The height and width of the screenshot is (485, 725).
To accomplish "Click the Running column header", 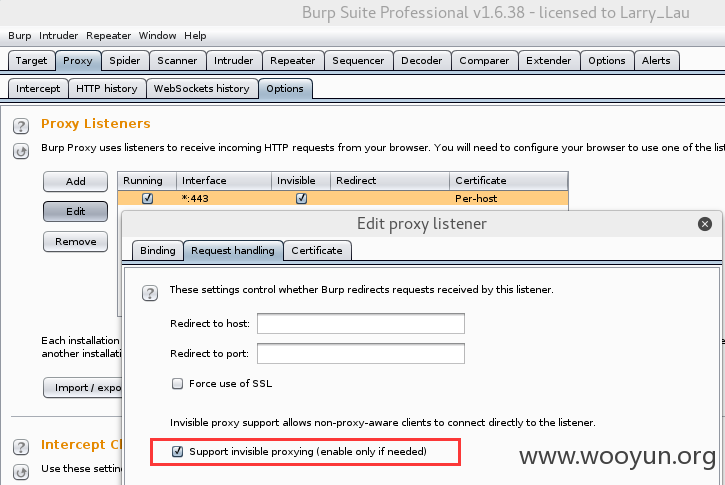I will (x=147, y=181).
